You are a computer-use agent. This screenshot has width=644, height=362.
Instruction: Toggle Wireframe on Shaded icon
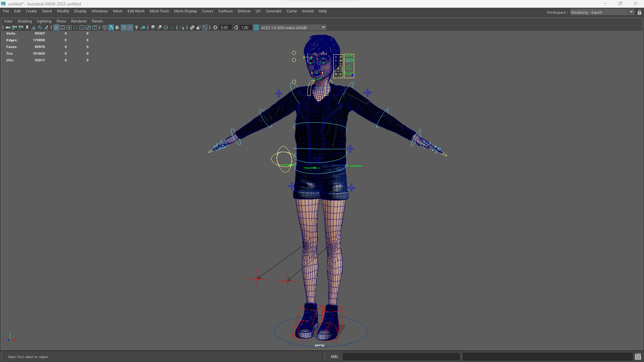pyautogui.click(x=124, y=27)
